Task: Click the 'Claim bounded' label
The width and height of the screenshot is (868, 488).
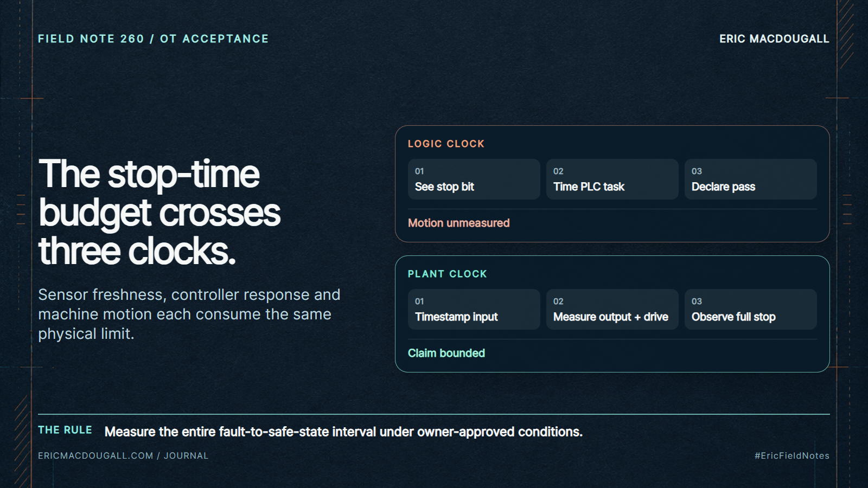Action: [x=446, y=353]
